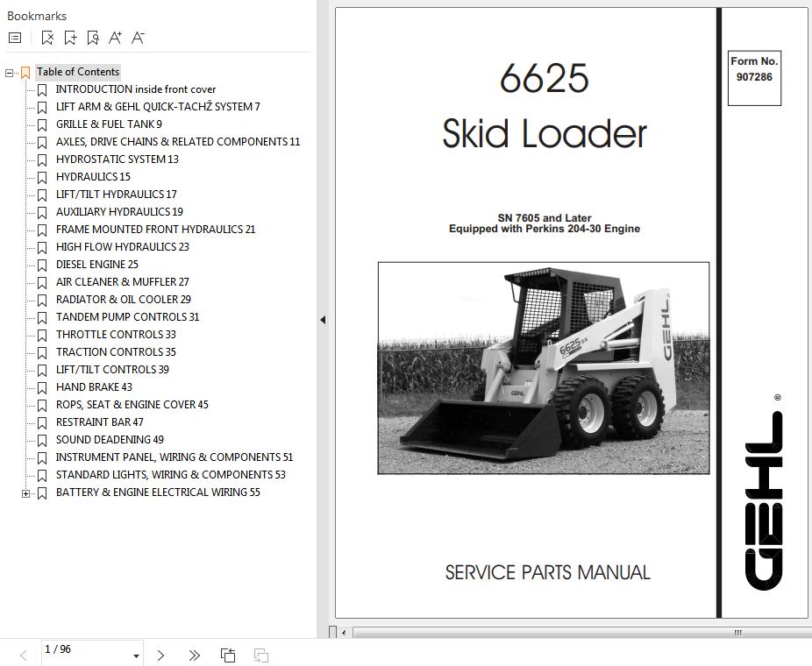Image resolution: width=812 pixels, height=666 pixels.
Task: Click the Bookmarks panel heading
Action: [37, 16]
